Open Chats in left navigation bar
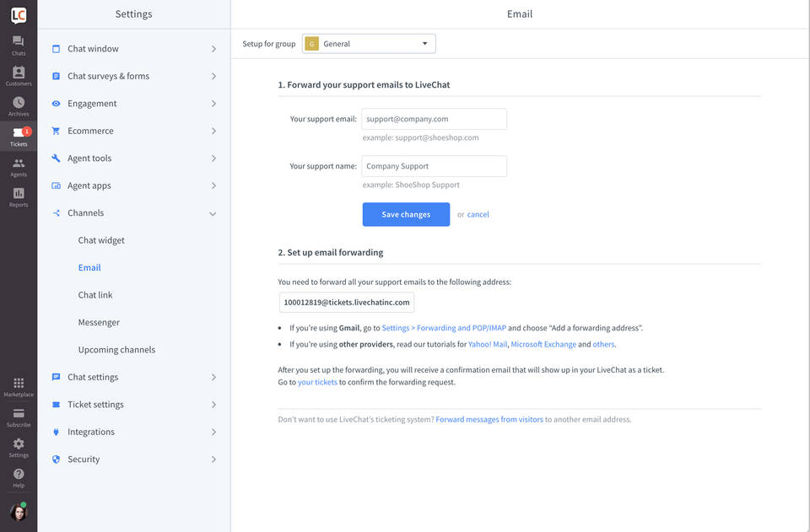 [x=19, y=45]
